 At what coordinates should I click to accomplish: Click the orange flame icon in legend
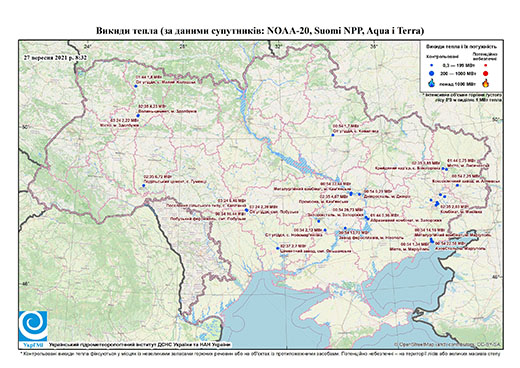486,83
